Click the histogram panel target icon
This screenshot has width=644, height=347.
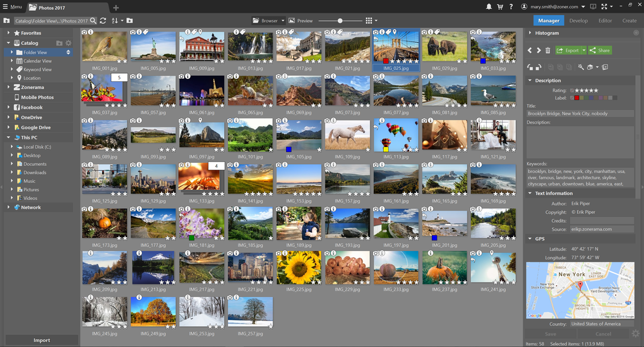tap(636, 33)
